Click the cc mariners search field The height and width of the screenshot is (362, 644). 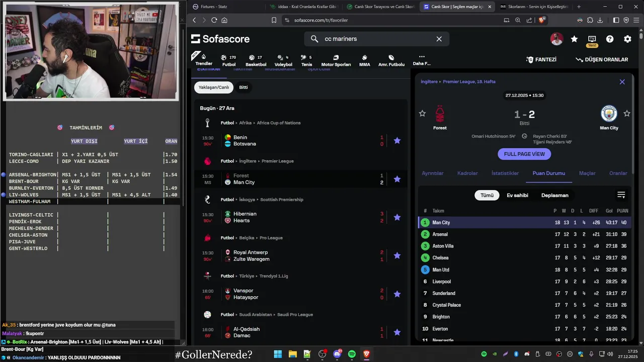coord(377,39)
